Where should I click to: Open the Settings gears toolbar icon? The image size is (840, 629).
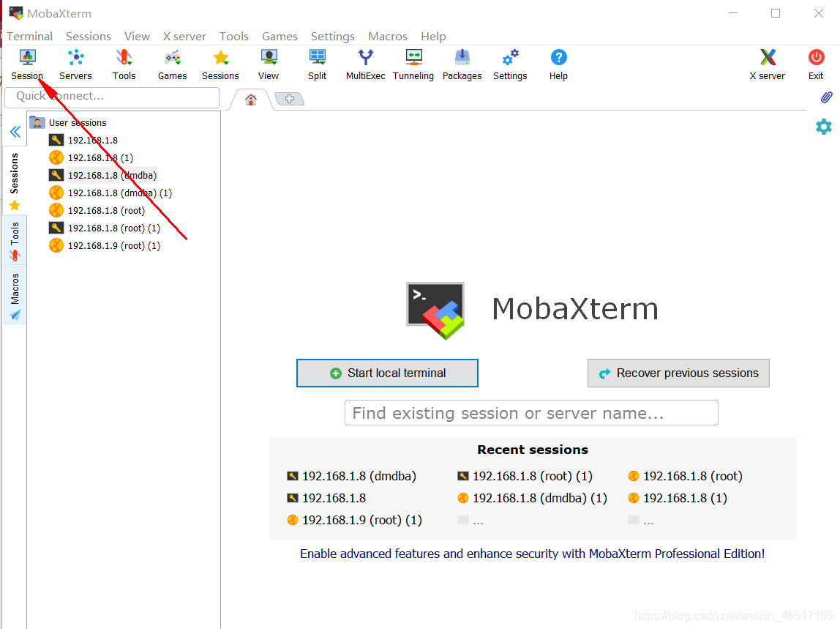coord(510,57)
